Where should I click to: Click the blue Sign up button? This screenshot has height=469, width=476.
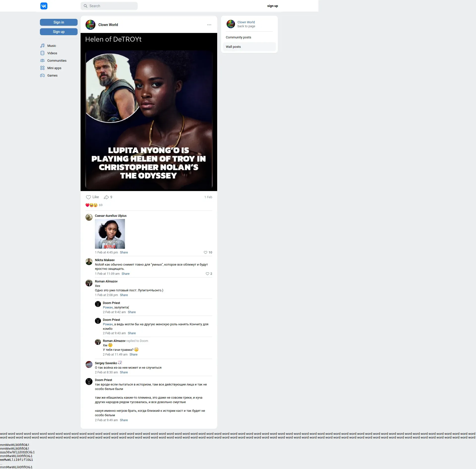(59, 32)
